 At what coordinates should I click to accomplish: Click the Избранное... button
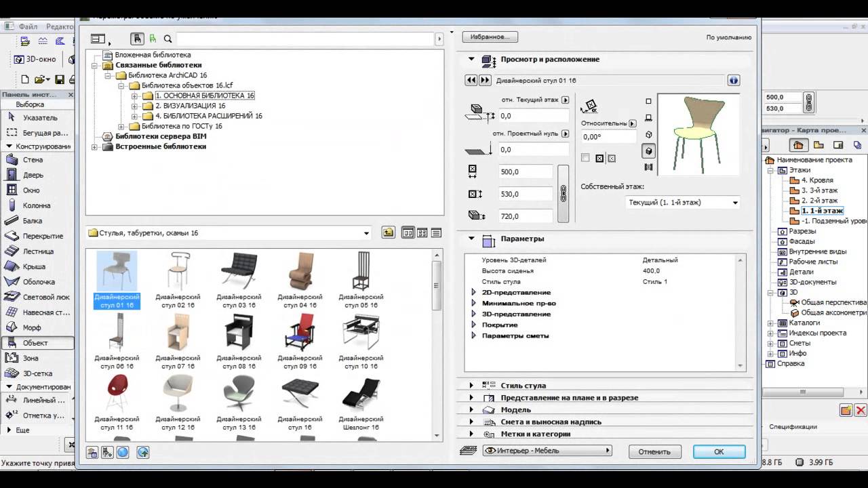[x=490, y=37]
